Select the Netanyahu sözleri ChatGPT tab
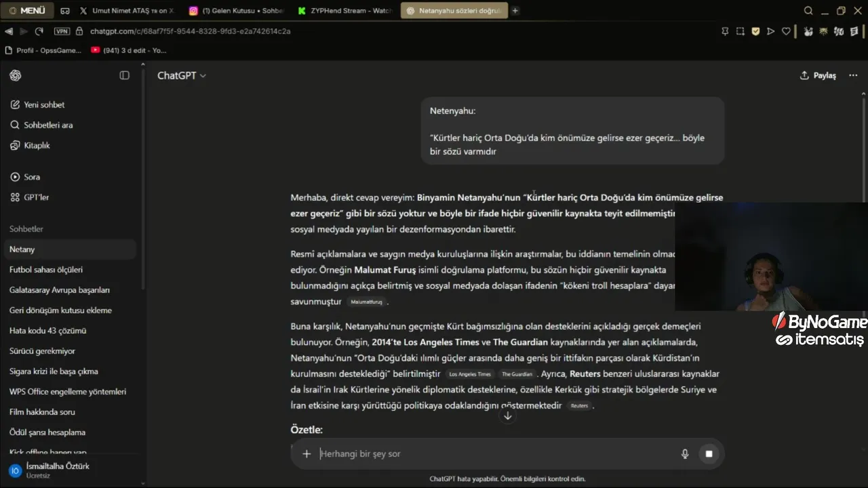The image size is (868, 488). point(454,11)
